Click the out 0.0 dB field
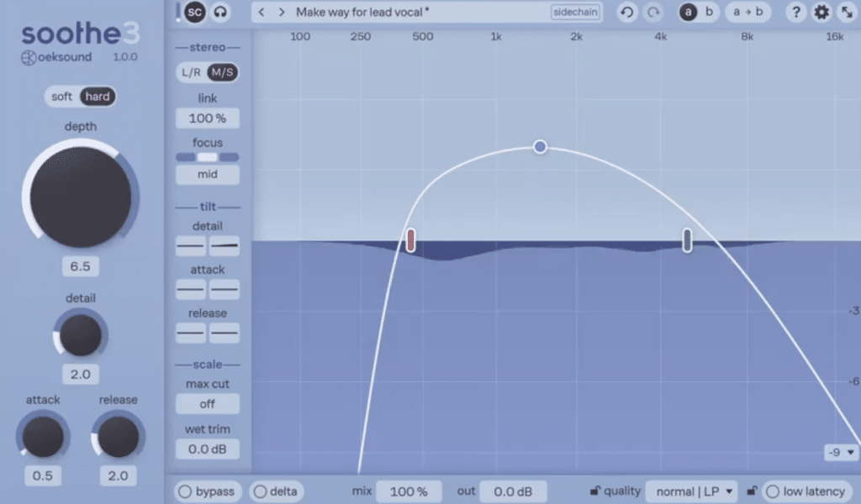 pos(513,491)
